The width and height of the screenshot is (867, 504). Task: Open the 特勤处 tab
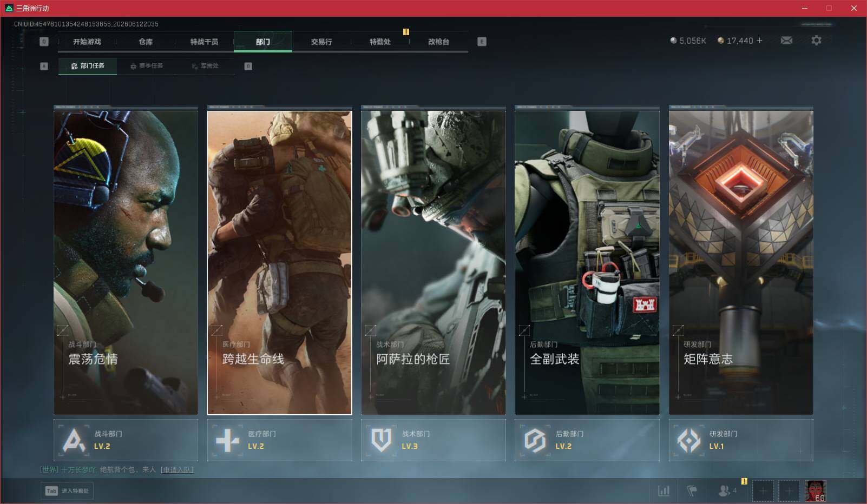(x=380, y=42)
